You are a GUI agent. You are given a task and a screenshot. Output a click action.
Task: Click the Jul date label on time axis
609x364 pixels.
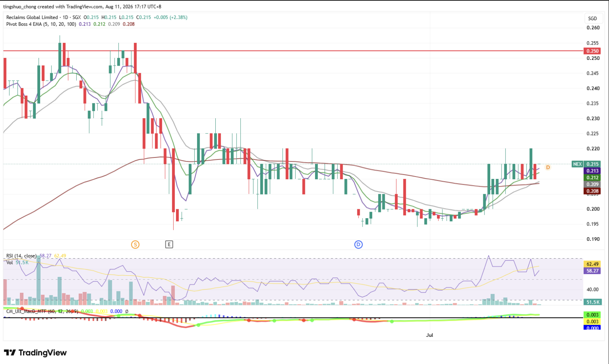(429, 335)
